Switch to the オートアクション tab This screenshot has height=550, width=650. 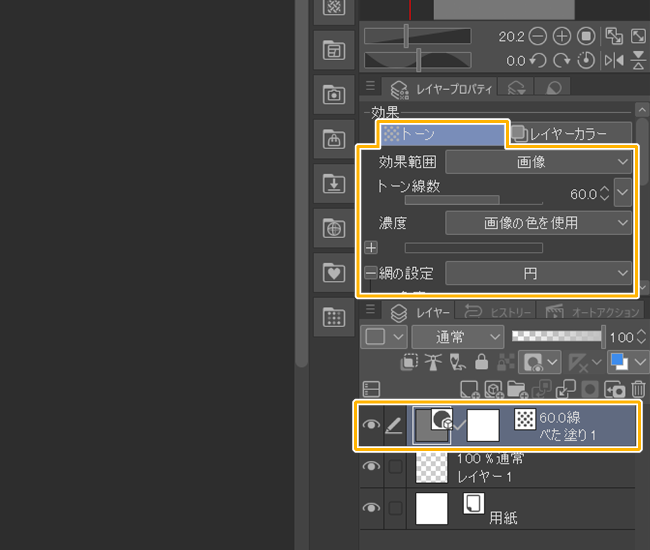[x=591, y=312]
